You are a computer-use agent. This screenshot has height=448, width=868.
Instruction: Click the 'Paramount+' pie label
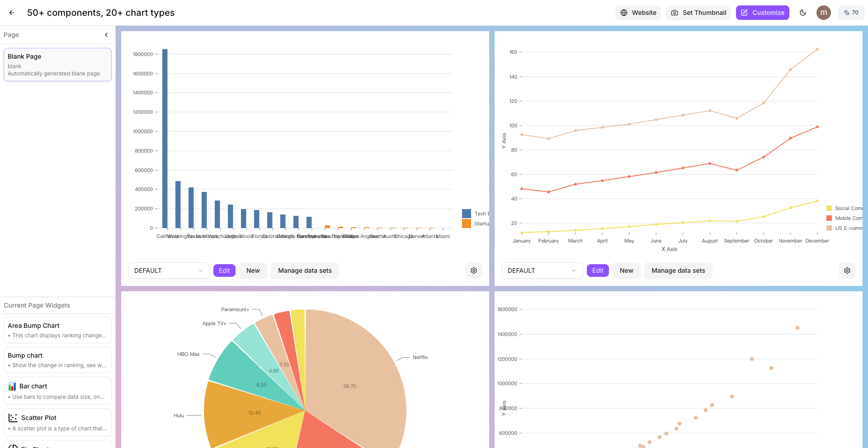click(235, 309)
